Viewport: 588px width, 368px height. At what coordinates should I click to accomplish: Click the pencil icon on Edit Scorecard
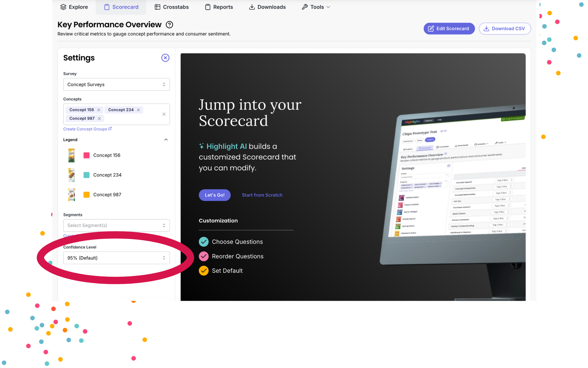click(x=431, y=28)
